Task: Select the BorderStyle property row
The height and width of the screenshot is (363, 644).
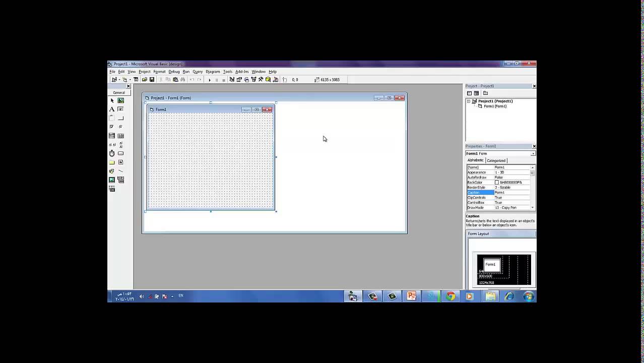Action: (498, 188)
